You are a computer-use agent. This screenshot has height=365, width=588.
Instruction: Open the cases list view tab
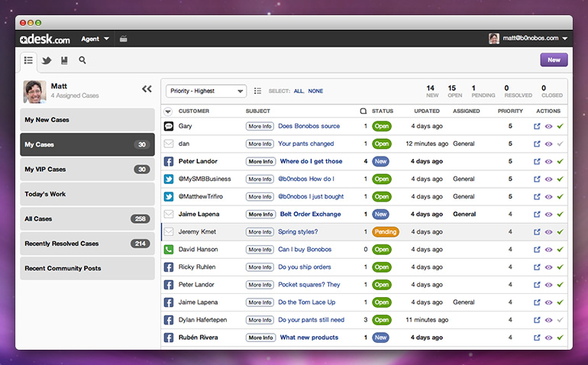(x=28, y=60)
